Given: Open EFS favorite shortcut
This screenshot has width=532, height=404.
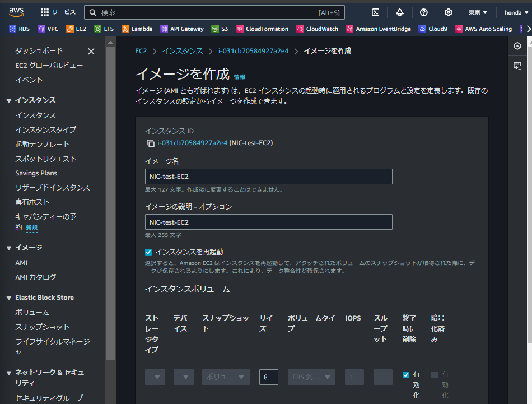Looking at the screenshot, I should coord(104,29).
